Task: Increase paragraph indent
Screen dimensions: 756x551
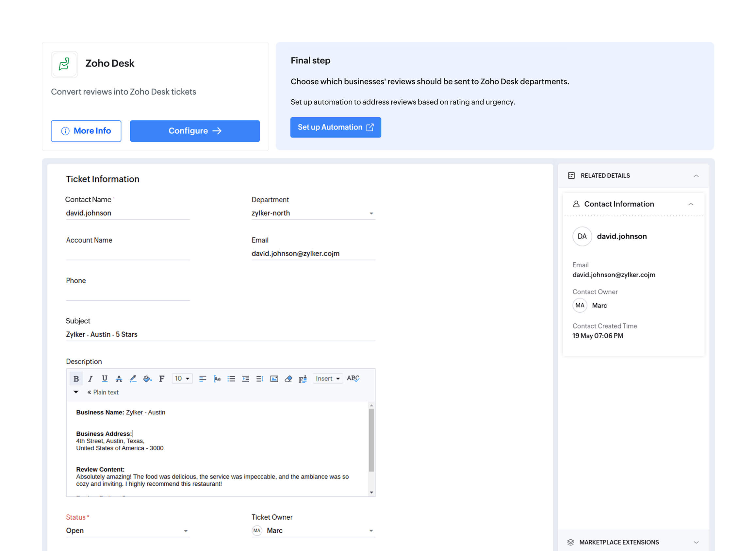Action: (x=246, y=378)
